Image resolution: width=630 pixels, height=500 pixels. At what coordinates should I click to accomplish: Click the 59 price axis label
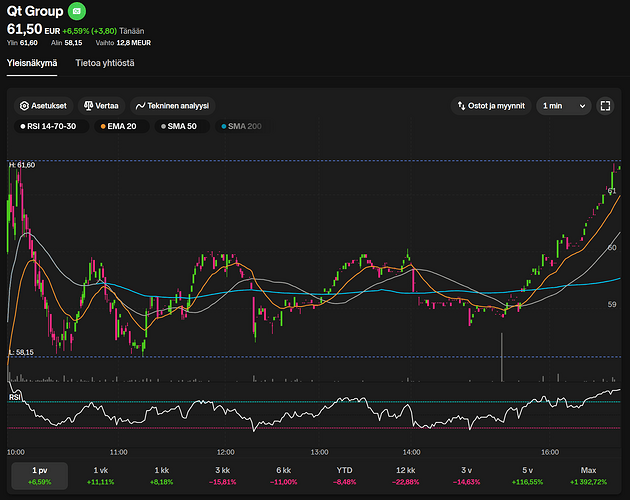(612, 304)
